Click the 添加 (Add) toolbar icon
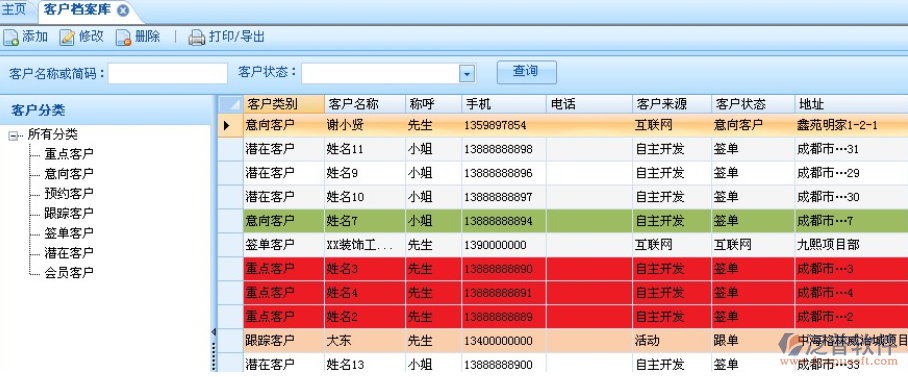Screen dimensions: 908x377 click(x=11, y=38)
